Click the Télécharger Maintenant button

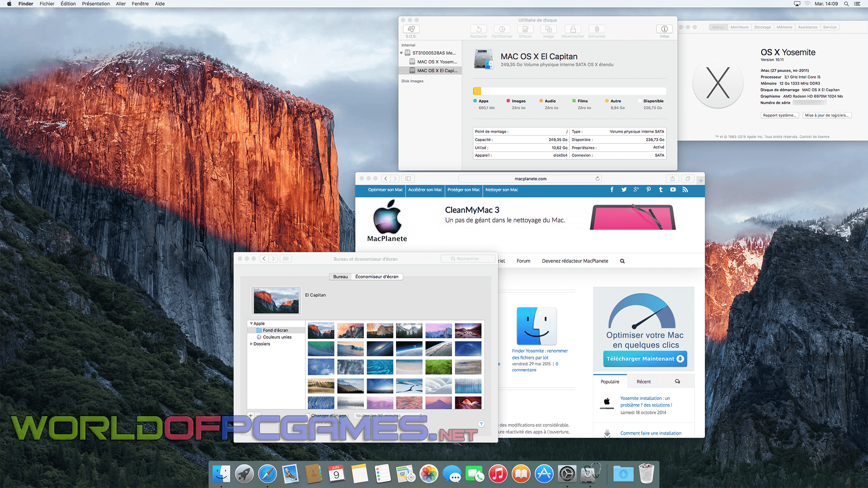tap(645, 359)
